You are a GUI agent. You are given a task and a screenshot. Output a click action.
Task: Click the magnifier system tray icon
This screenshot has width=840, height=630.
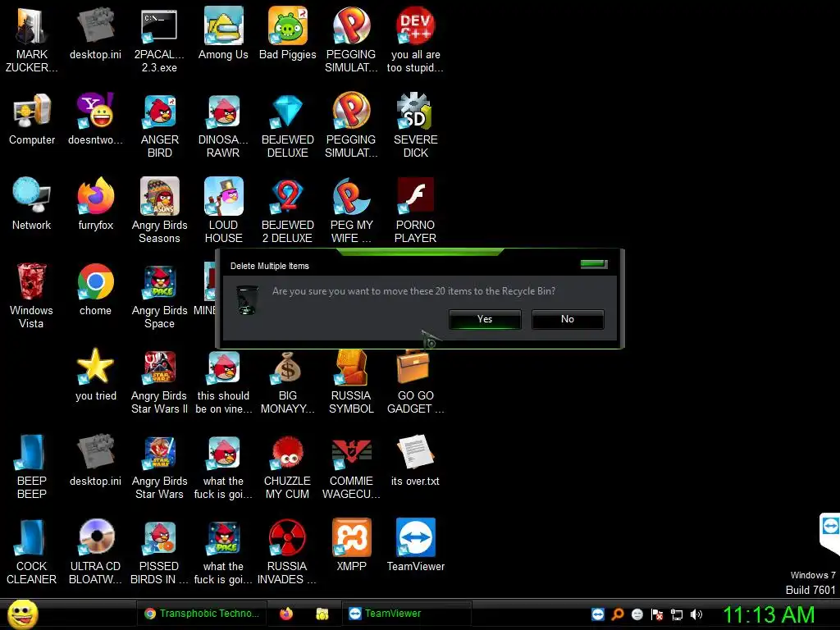(x=618, y=614)
